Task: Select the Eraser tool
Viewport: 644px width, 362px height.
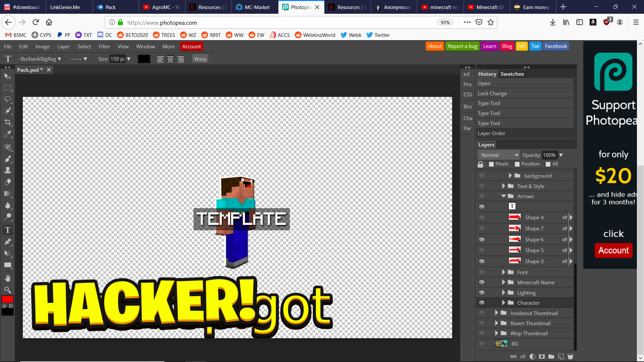Action: tap(8, 182)
